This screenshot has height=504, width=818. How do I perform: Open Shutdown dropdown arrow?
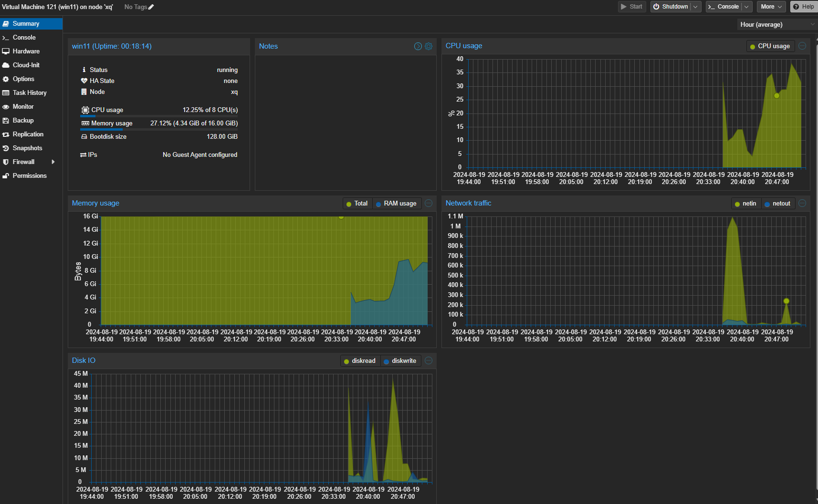pos(696,7)
